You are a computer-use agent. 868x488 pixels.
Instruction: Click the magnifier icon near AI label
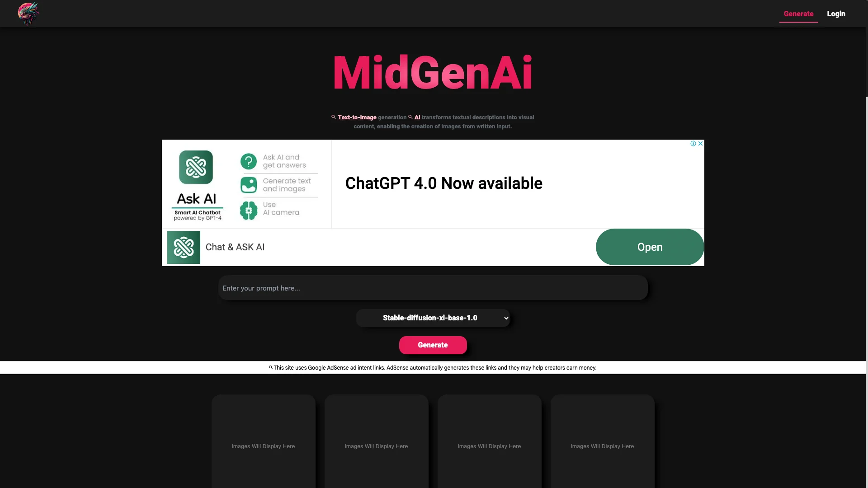pyautogui.click(x=410, y=117)
